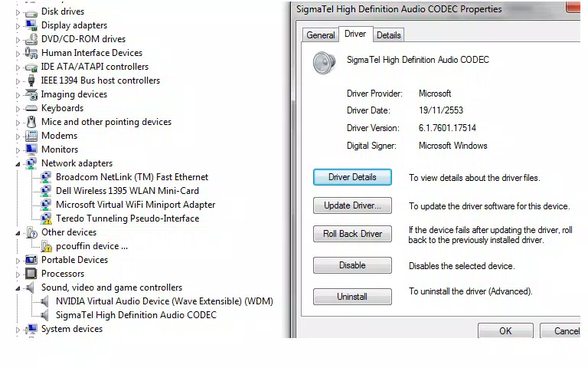This screenshot has width=588, height=368.
Task: Expand the Disk drives node
Action: (x=18, y=12)
